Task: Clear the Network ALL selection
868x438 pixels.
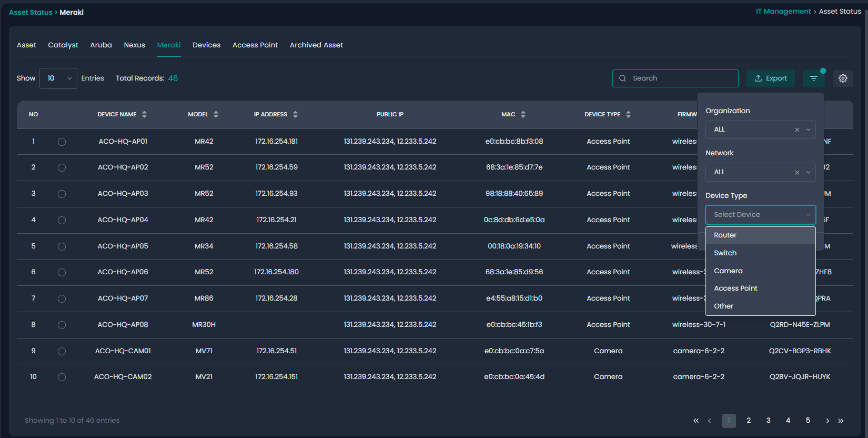Action: tap(797, 172)
